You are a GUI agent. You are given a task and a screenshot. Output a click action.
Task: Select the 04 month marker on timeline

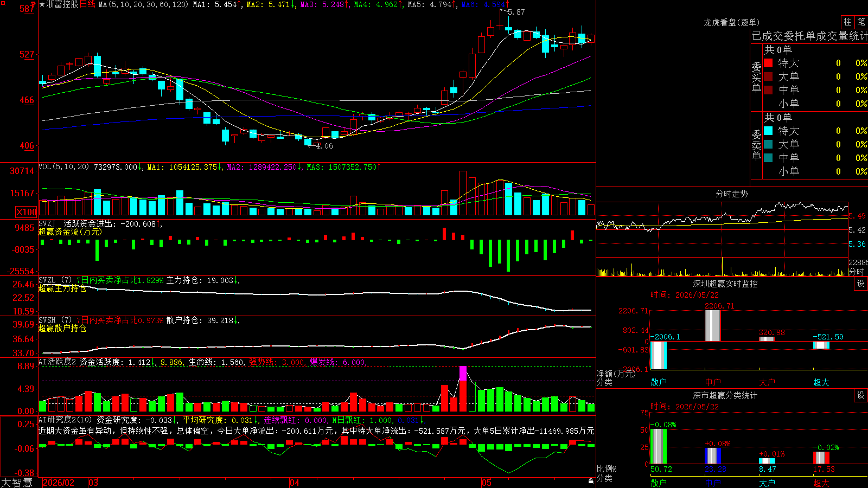295,483
